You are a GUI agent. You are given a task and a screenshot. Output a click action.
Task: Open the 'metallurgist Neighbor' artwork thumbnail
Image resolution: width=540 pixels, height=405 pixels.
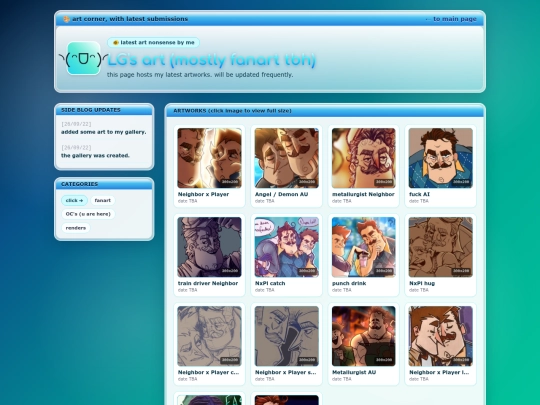(x=364, y=158)
